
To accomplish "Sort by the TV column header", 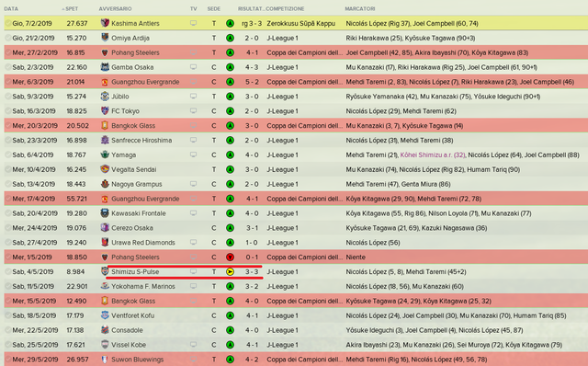I will click(x=193, y=8).
